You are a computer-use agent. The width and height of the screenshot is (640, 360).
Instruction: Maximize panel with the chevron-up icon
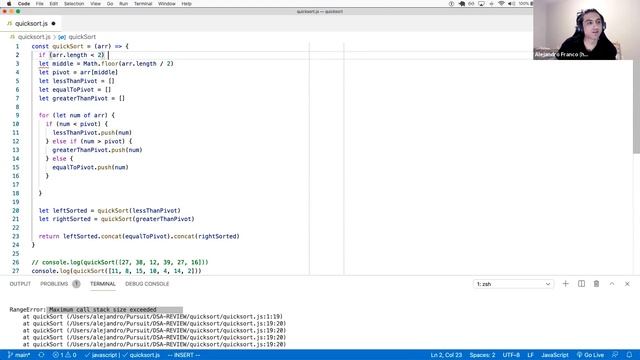(x=612, y=284)
